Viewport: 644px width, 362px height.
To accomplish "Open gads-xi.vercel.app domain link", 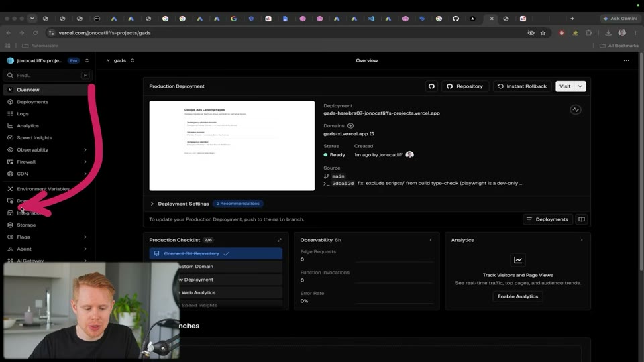I will point(348,134).
